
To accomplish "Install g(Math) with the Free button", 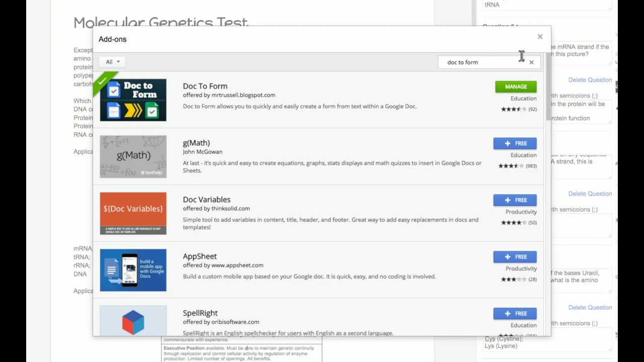I will pos(515,143).
